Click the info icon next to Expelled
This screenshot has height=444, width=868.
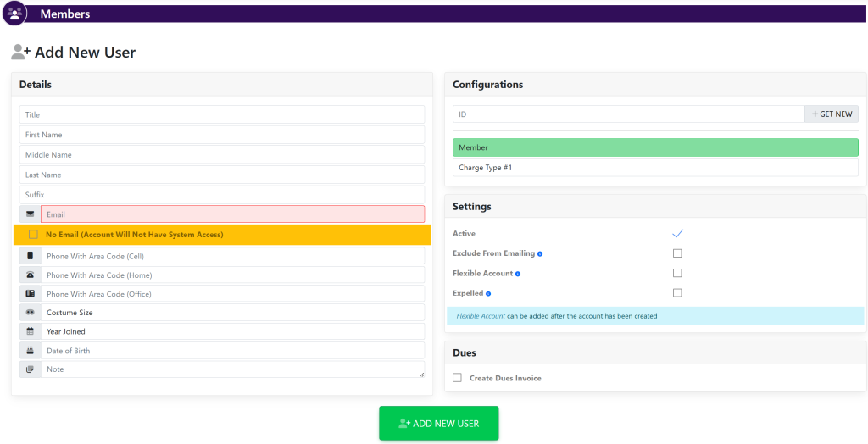point(488,294)
